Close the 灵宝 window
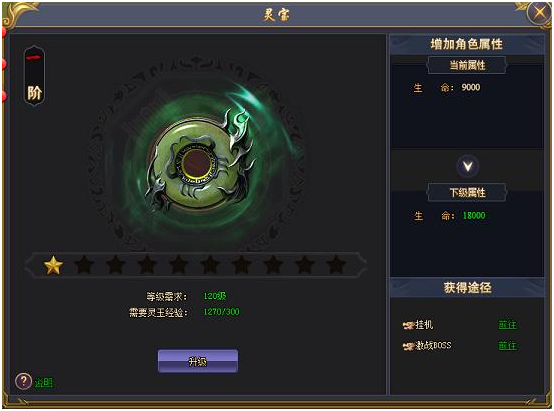 tap(540, 13)
